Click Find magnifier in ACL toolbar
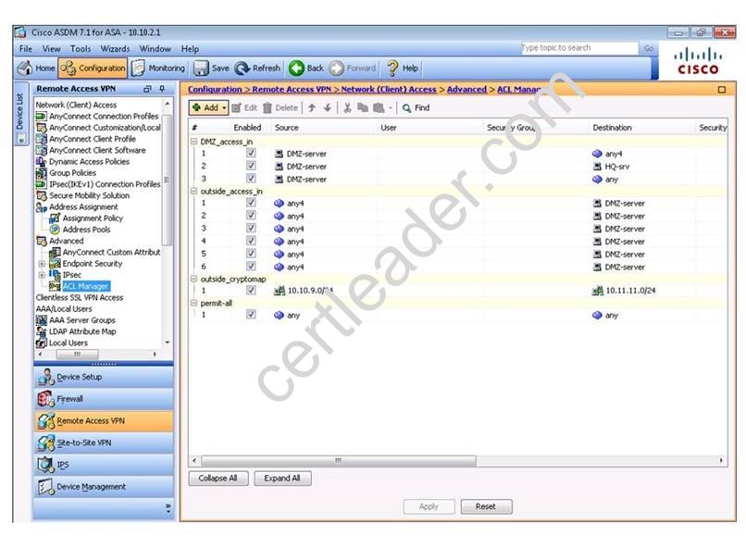Viewport: 746px width, 560px height. click(x=406, y=108)
